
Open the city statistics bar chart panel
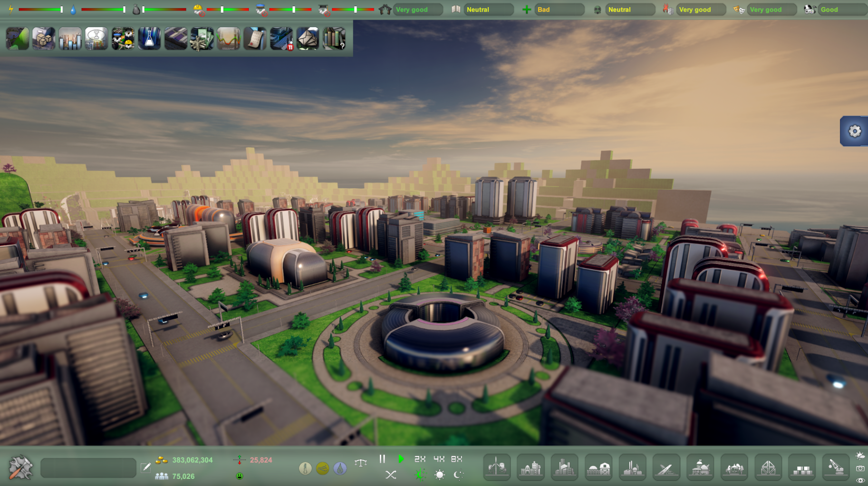(70, 39)
